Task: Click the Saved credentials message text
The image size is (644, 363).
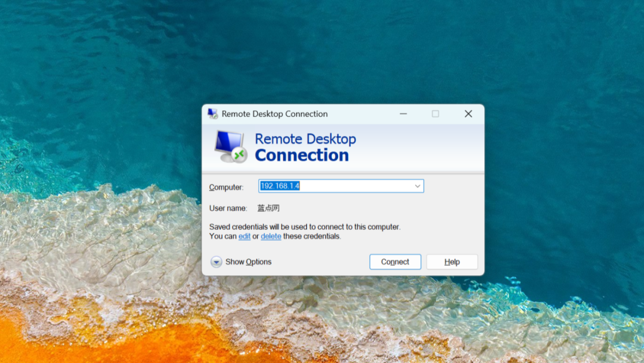Action: (305, 232)
